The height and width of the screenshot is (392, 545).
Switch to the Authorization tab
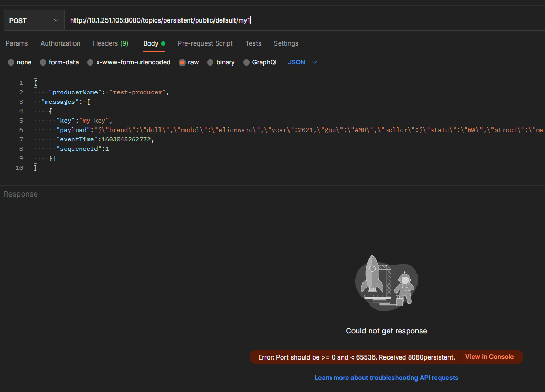[60, 43]
